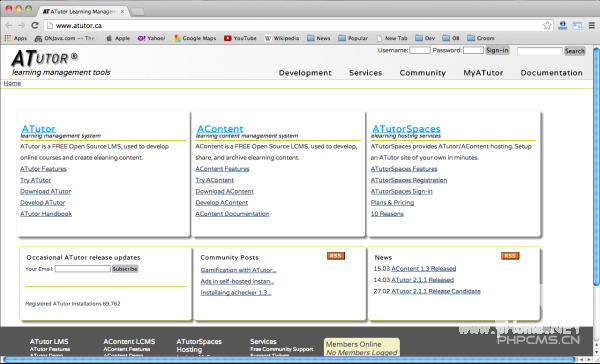Open the AContent heading link

tap(220, 129)
